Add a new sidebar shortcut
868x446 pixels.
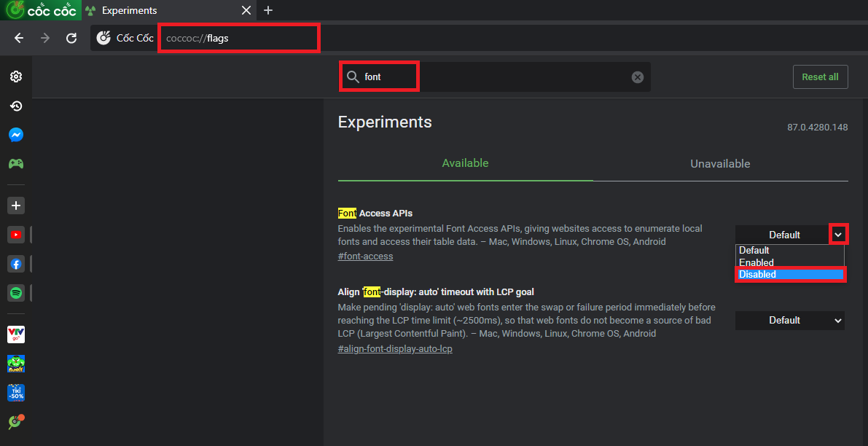click(16, 206)
